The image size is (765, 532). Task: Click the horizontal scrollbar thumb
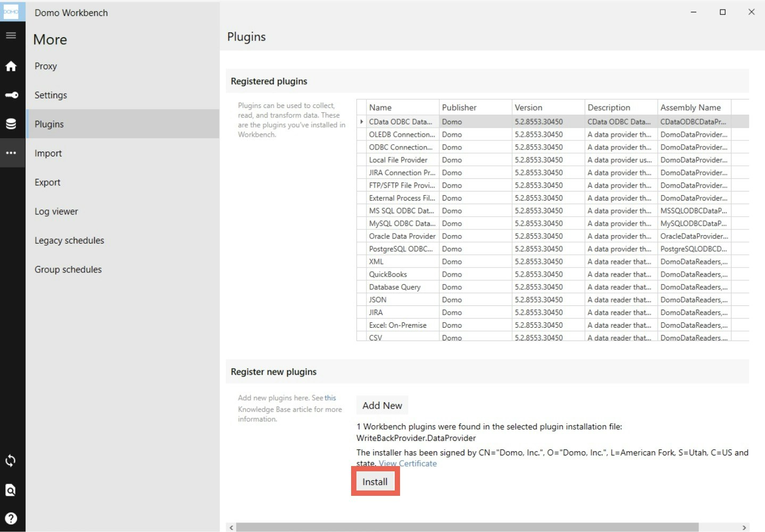(x=467, y=527)
